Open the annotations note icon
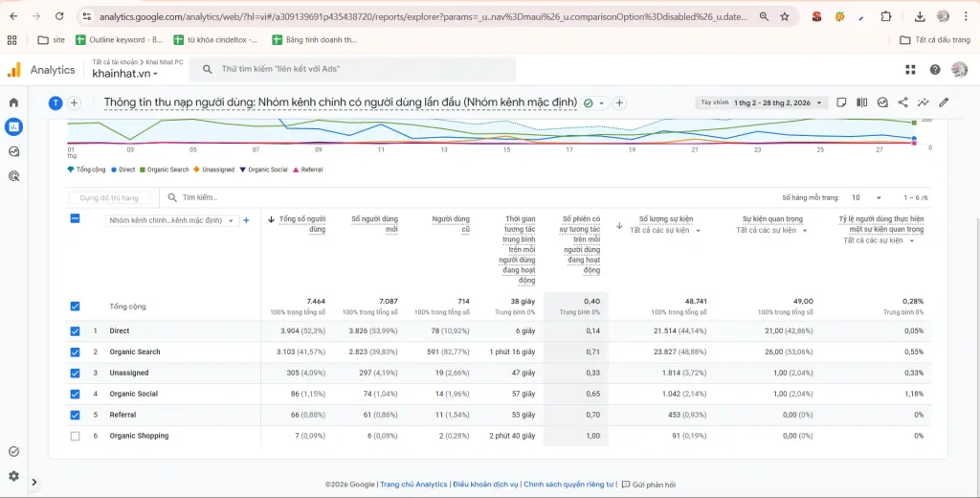The height and width of the screenshot is (498, 980). (x=841, y=102)
